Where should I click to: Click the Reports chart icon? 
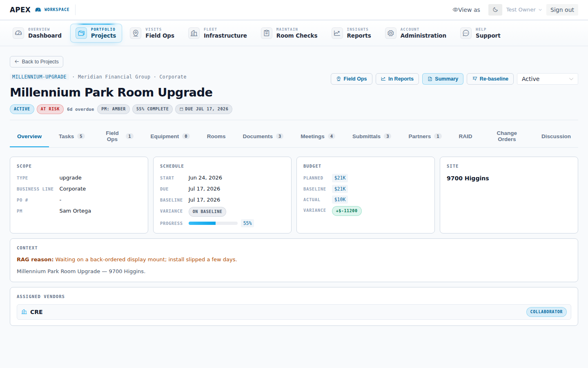(x=337, y=33)
